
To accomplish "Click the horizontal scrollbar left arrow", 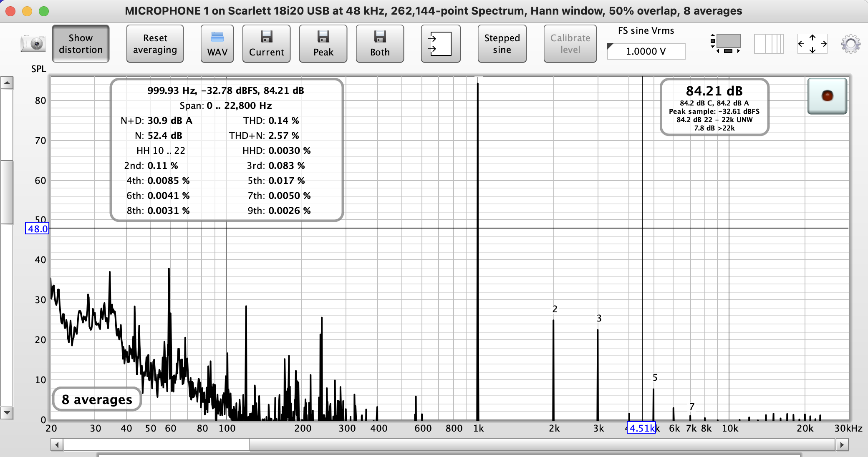I will (57, 445).
